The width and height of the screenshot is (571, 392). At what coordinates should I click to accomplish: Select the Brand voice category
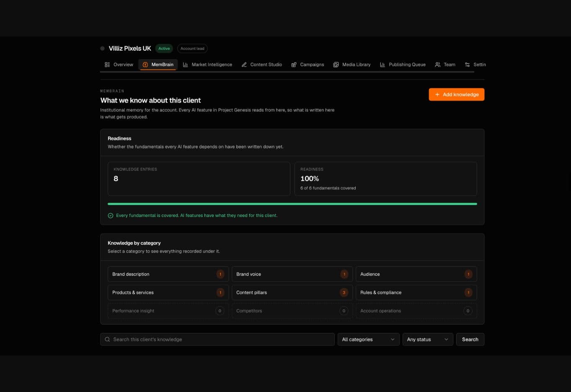point(292,274)
